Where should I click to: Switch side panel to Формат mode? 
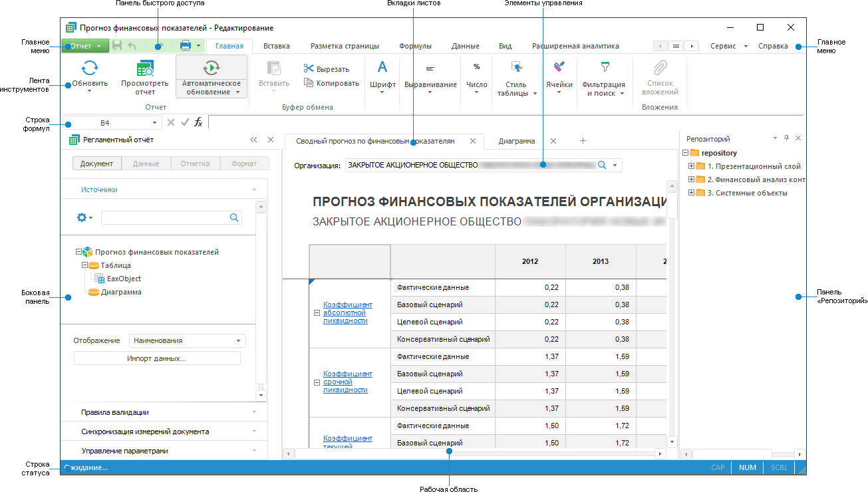(244, 164)
